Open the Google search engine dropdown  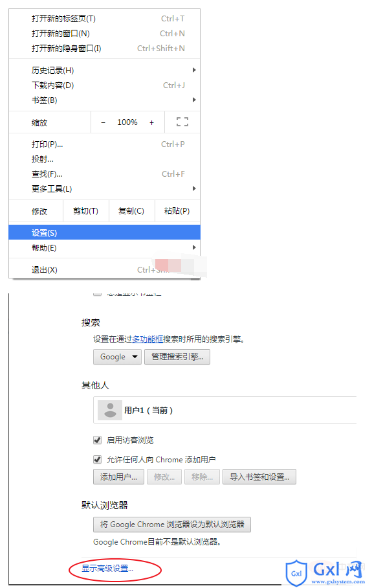point(117,357)
